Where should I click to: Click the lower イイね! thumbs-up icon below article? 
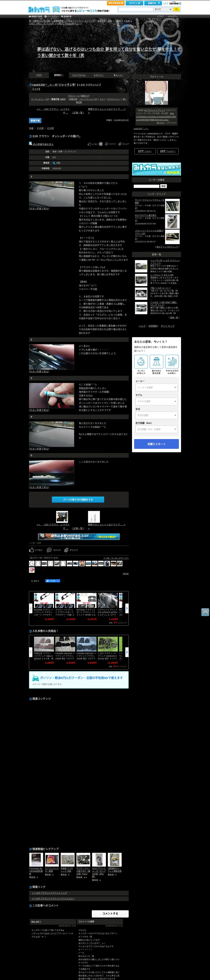click(36, 550)
